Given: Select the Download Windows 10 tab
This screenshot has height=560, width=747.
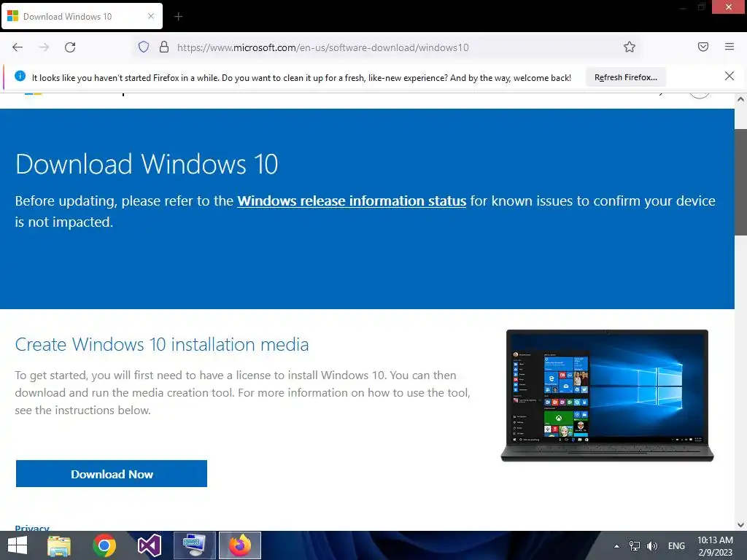Looking at the screenshot, I should [x=82, y=16].
